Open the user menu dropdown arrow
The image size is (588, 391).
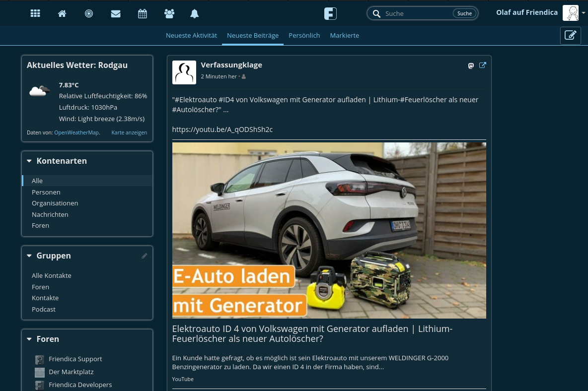pyautogui.click(x=583, y=13)
